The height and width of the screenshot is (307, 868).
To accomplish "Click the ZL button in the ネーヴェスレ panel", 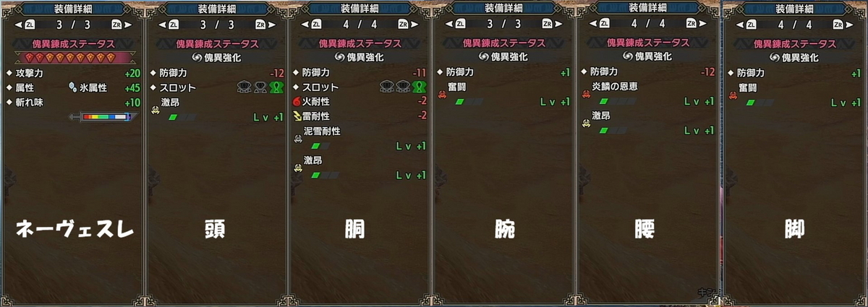I will (30, 23).
